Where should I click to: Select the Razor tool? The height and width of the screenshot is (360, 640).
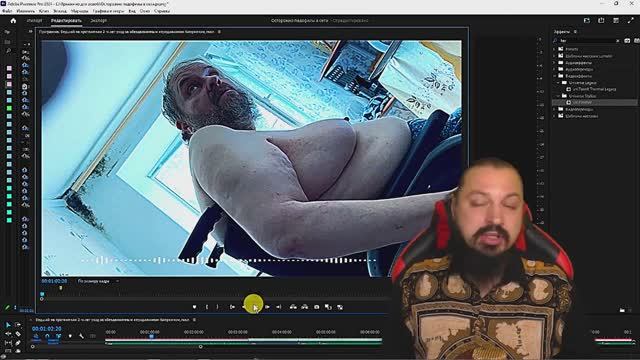coord(18,334)
